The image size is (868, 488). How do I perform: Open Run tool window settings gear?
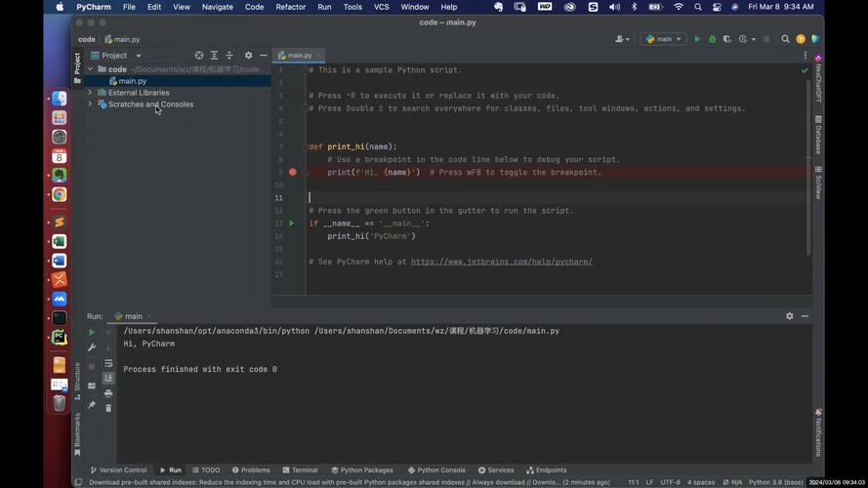click(789, 316)
